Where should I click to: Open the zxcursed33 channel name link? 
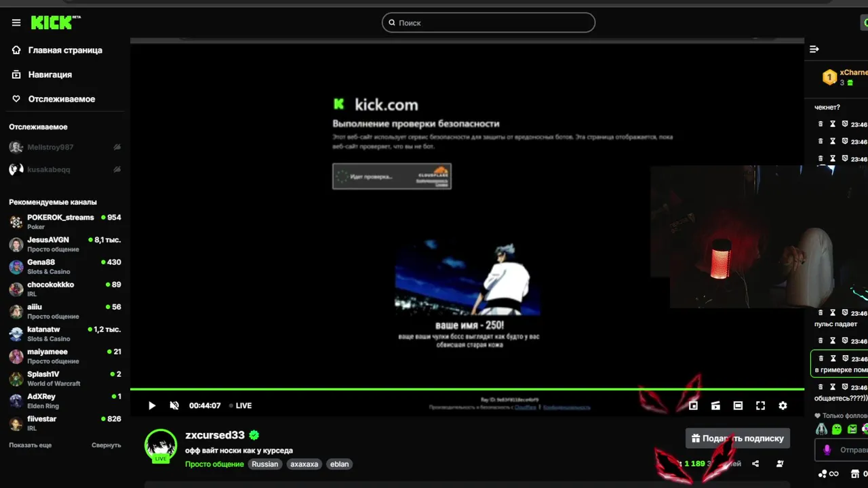[215, 435]
